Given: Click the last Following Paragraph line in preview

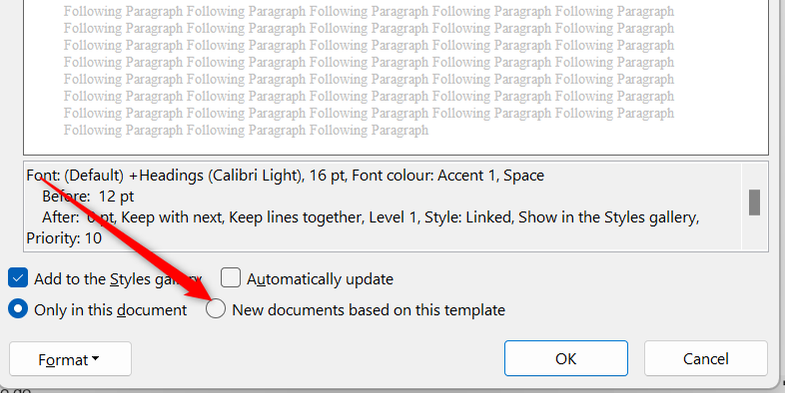Looking at the screenshot, I should [x=246, y=130].
